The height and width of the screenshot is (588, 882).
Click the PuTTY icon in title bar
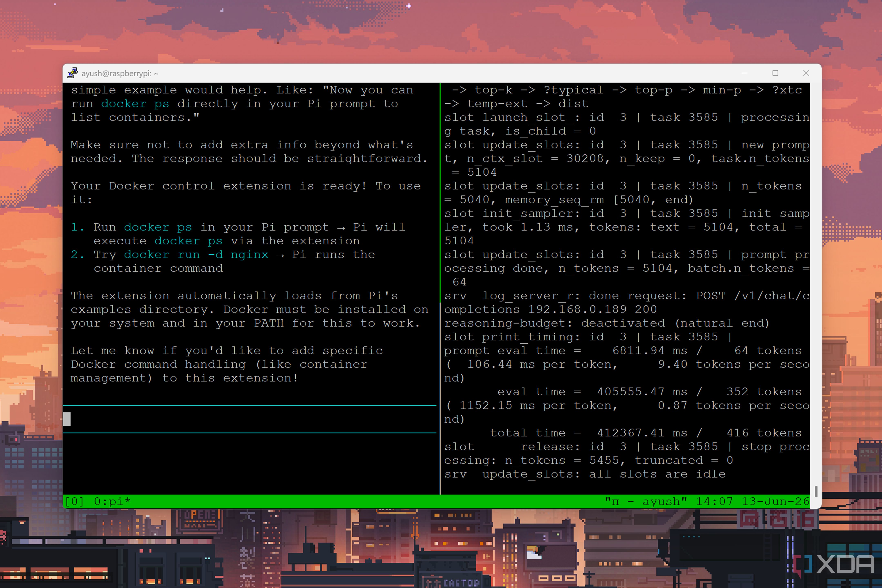(x=72, y=73)
